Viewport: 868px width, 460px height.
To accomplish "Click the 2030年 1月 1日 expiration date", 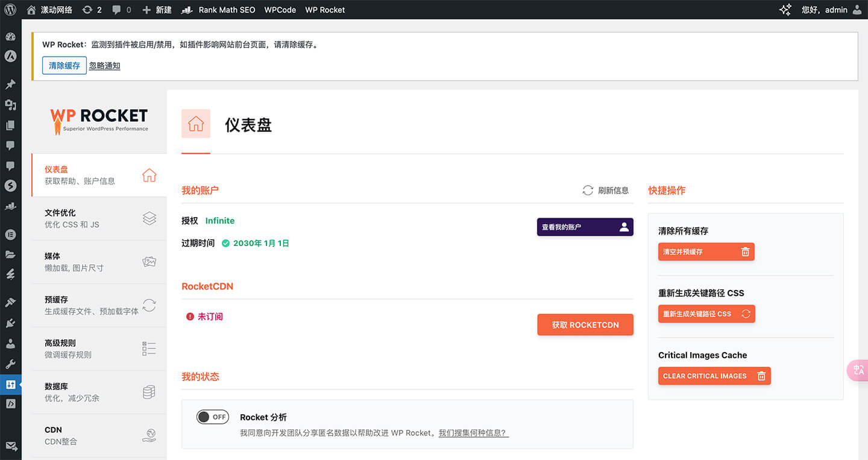I will 261,244.
